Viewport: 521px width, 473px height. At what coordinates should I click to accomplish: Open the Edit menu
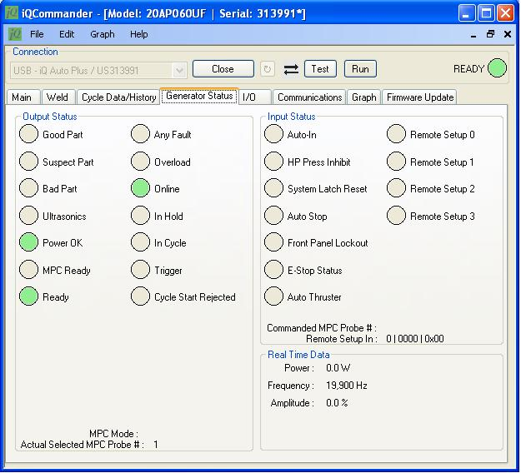click(67, 34)
